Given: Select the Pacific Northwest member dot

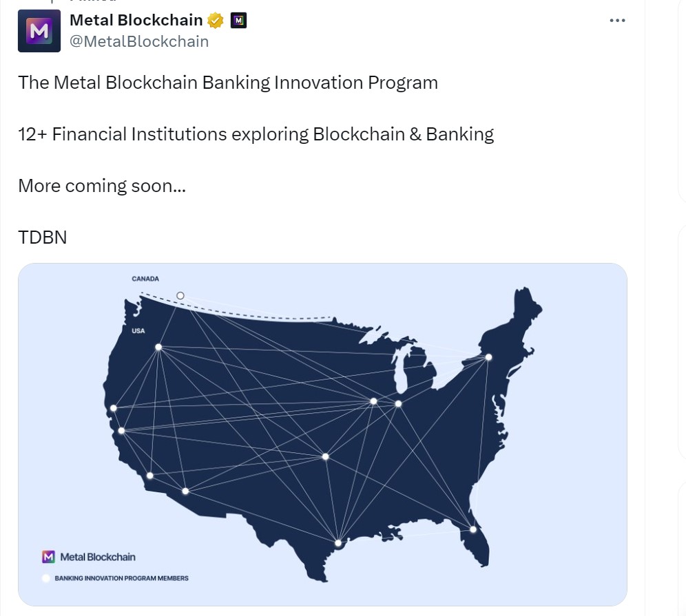Looking at the screenshot, I should (x=158, y=347).
